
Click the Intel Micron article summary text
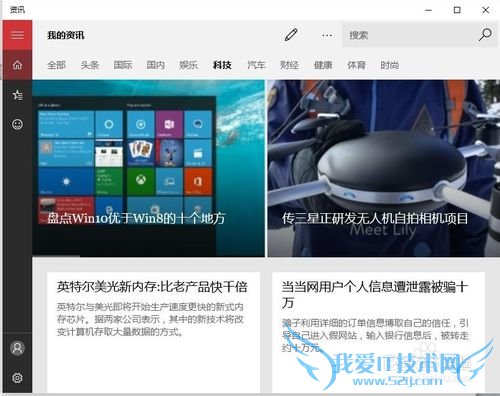pyautogui.click(x=150, y=319)
